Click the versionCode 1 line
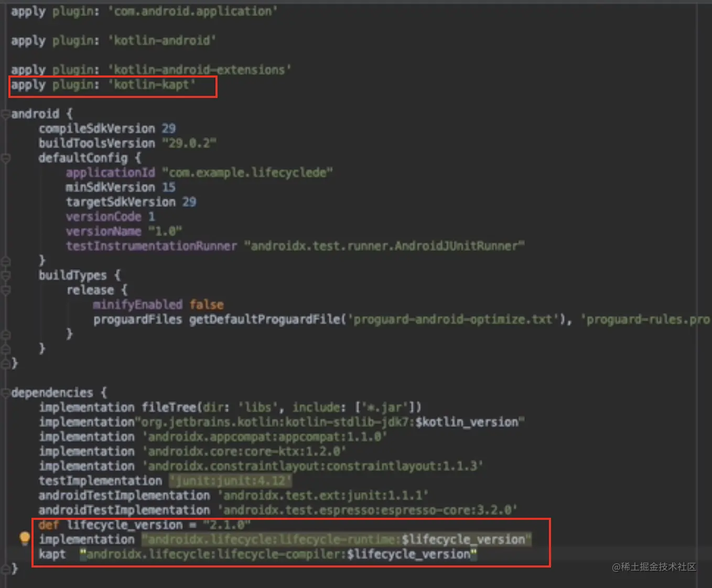 point(111,216)
